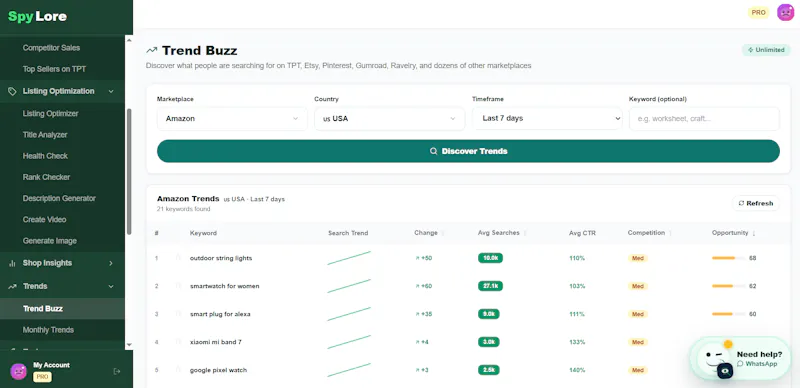Sort by Competition column

(649, 233)
